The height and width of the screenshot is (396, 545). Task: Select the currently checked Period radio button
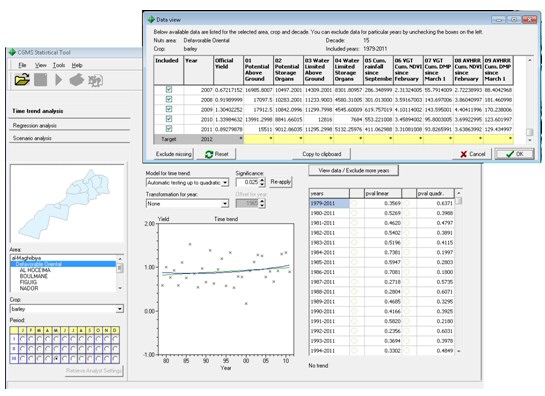56,358
